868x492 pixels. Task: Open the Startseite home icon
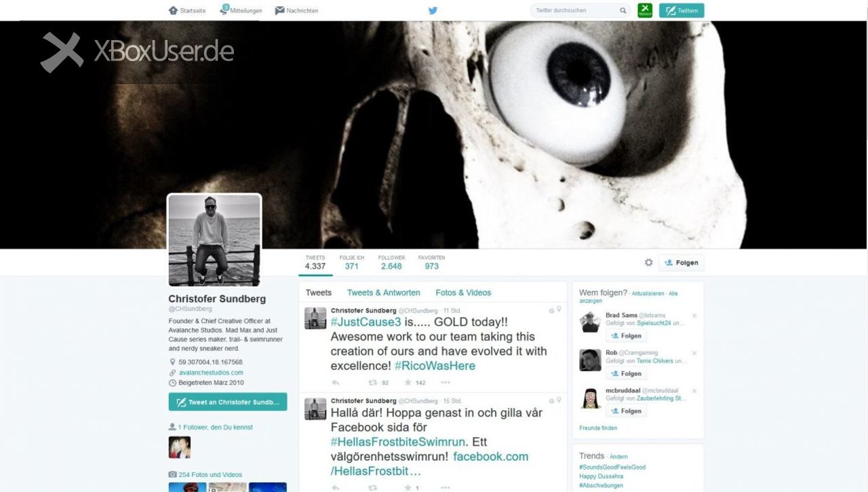[x=173, y=10]
